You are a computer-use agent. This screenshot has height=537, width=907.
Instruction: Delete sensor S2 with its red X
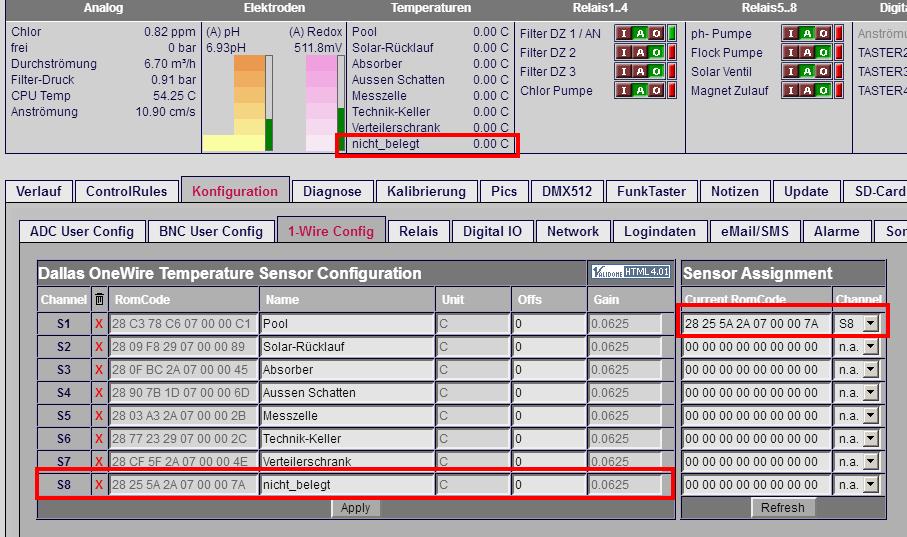tap(99, 347)
